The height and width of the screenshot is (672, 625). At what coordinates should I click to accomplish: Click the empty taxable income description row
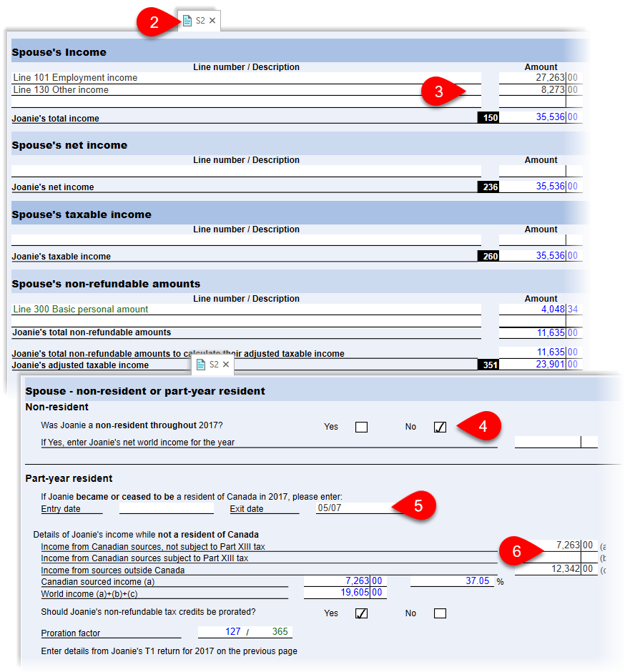pyautogui.click(x=246, y=240)
